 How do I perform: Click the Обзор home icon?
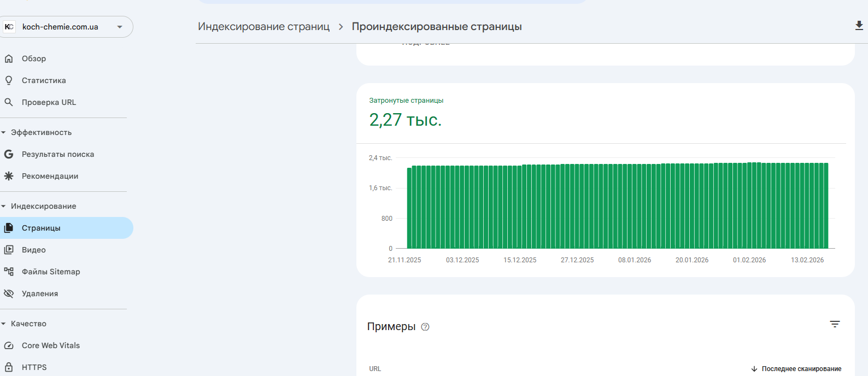(9, 58)
